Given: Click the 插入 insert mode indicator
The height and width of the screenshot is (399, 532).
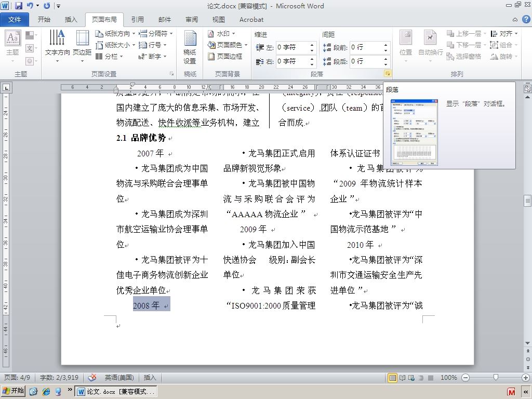Looking at the screenshot, I should (150, 378).
